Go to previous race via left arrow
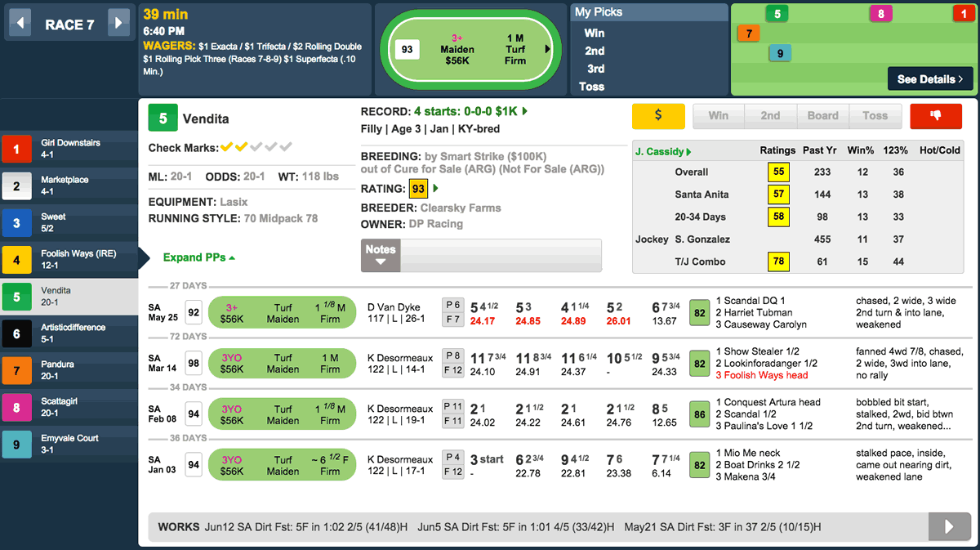This screenshot has width=980, height=550. pyautogui.click(x=20, y=23)
